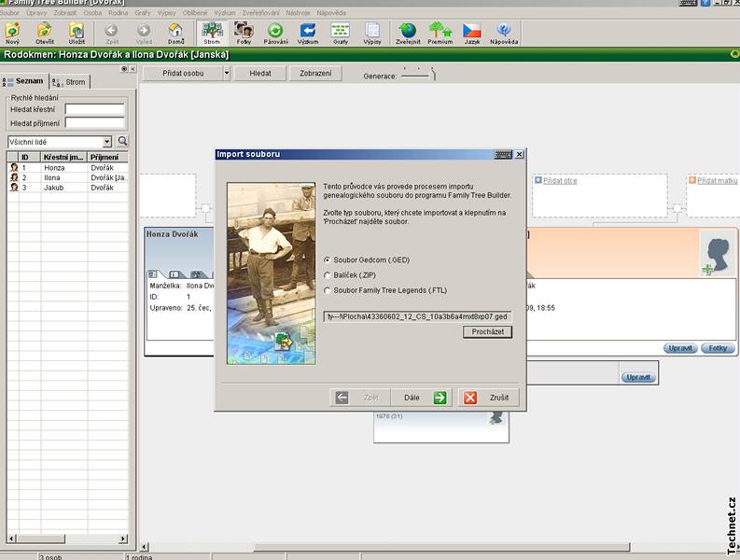
Task: Close the side panel with its X button
Action: click(133, 69)
